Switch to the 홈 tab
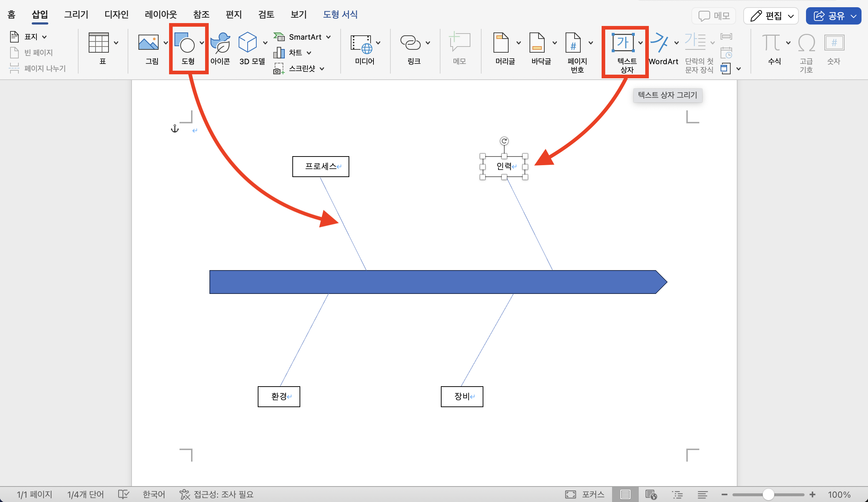Viewport: 868px width, 502px height. pos(12,14)
